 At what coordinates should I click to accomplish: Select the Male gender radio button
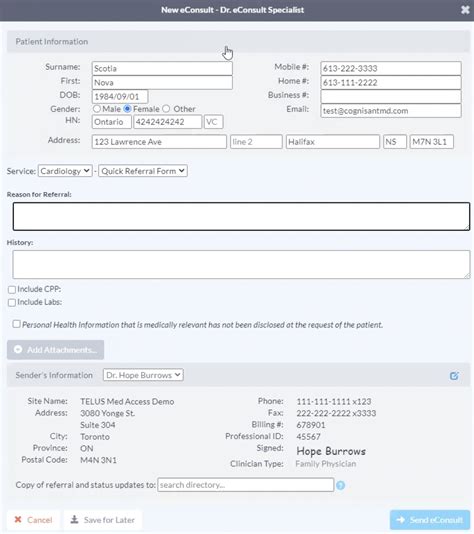(x=97, y=109)
